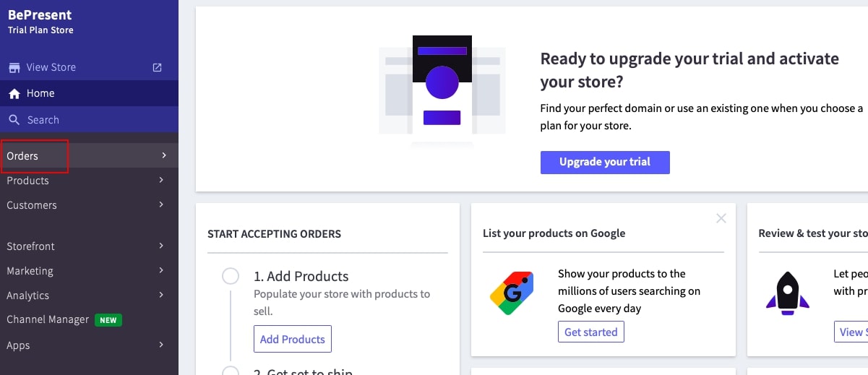Screen dimensions: 868x375
Task: Expand the Customers menu chevron
Action: pyautogui.click(x=161, y=205)
